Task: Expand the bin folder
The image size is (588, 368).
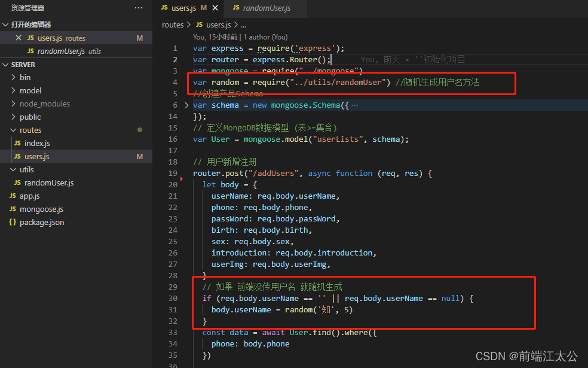Action: 76,77
